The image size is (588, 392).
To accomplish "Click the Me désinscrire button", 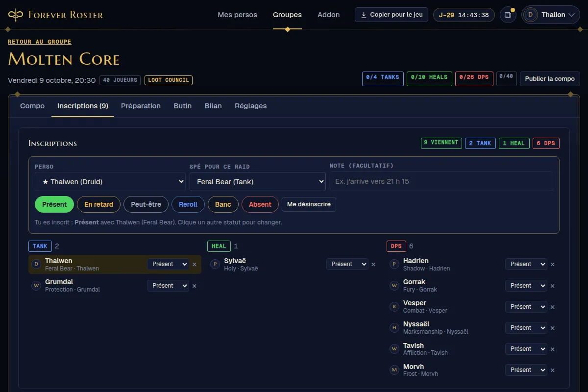I will point(309,204).
